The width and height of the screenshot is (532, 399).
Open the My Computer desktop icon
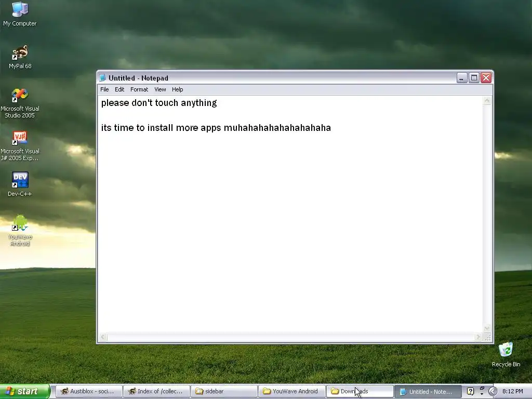tap(20, 14)
